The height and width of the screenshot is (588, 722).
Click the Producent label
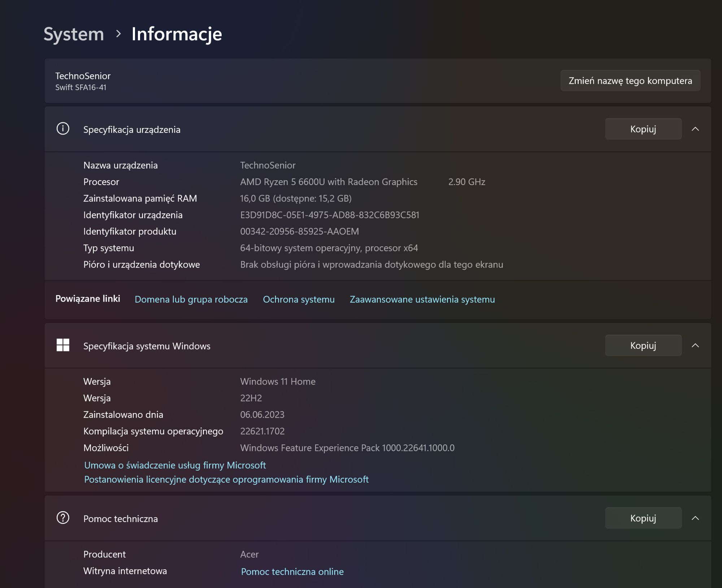pos(105,554)
